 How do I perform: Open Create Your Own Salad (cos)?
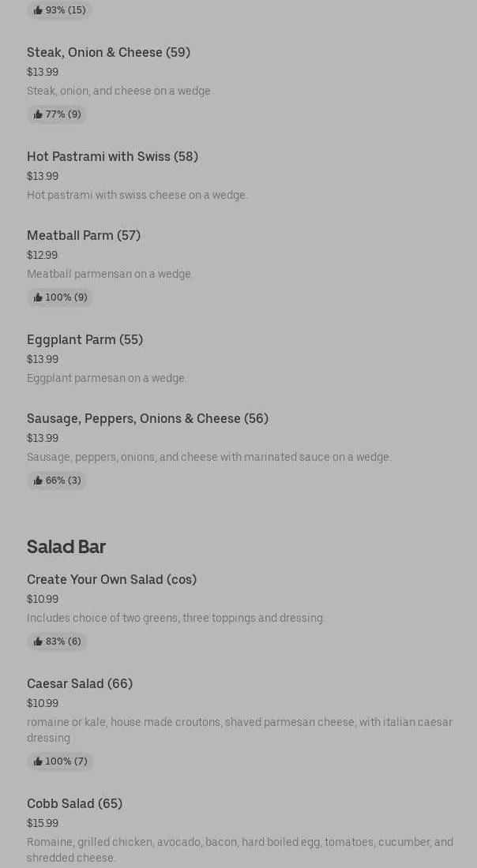pyautogui.click(x=111, y=579)
